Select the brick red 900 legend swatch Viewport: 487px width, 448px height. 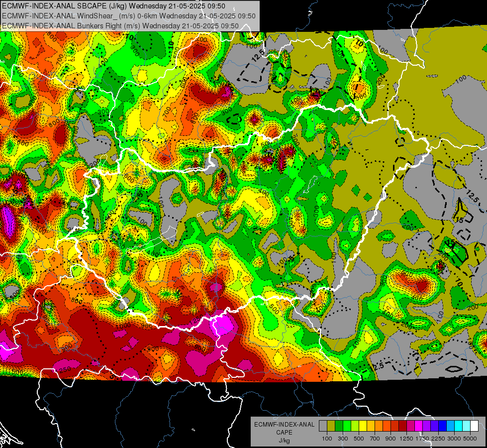395,426
